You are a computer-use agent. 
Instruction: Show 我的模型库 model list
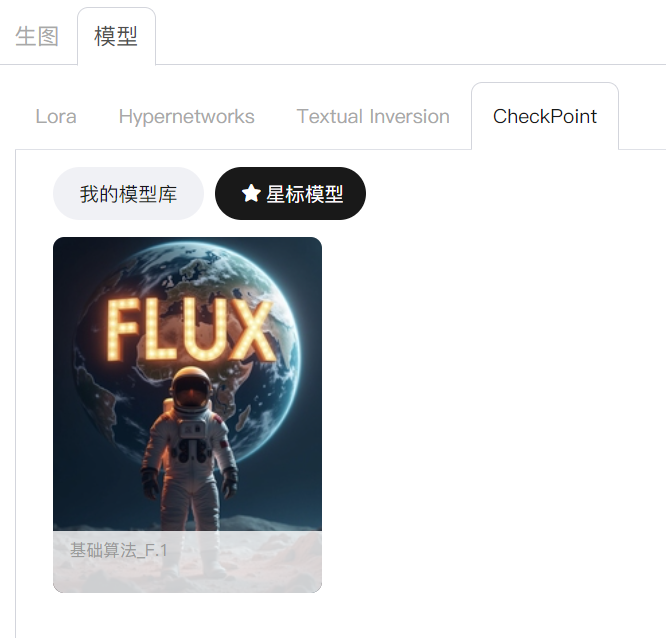click(128, 193)
